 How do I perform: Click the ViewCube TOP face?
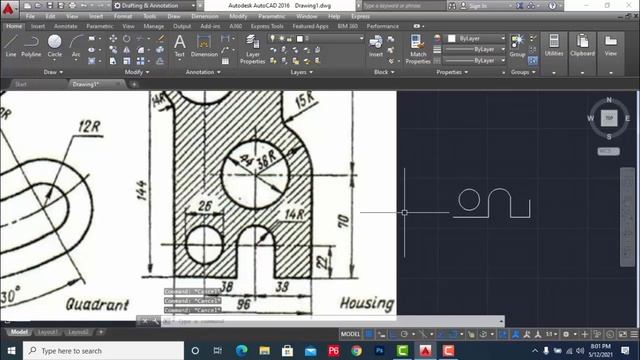609,118
